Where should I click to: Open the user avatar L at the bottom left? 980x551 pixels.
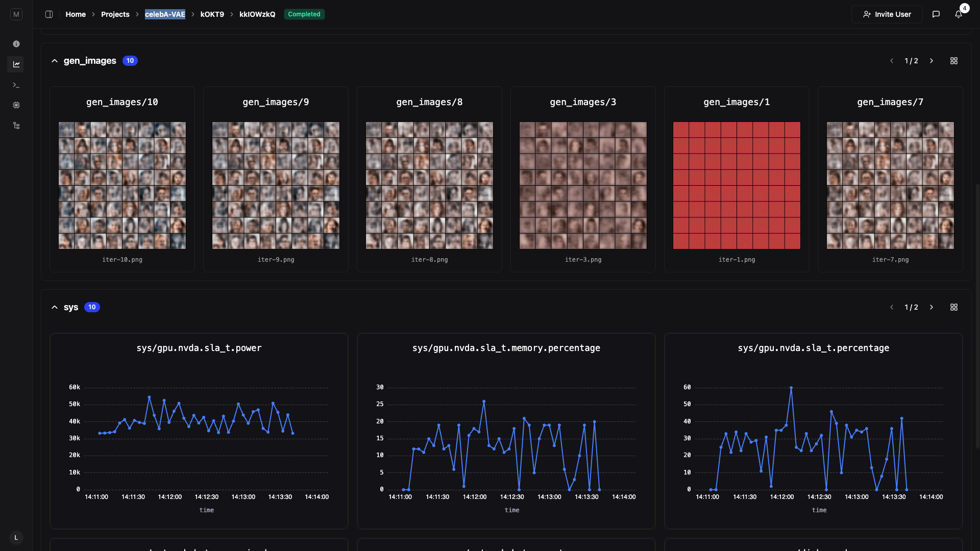[16, 538]
